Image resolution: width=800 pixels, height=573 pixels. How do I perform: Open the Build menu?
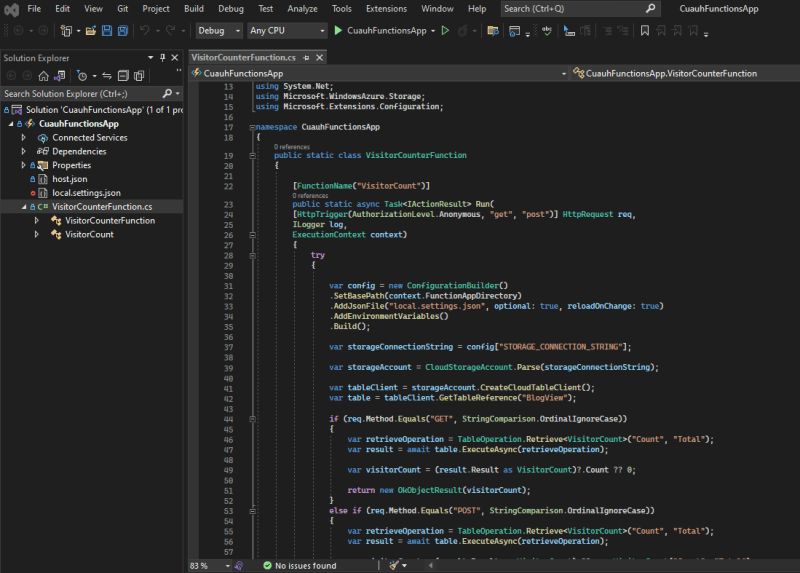[x=194, y=9]
